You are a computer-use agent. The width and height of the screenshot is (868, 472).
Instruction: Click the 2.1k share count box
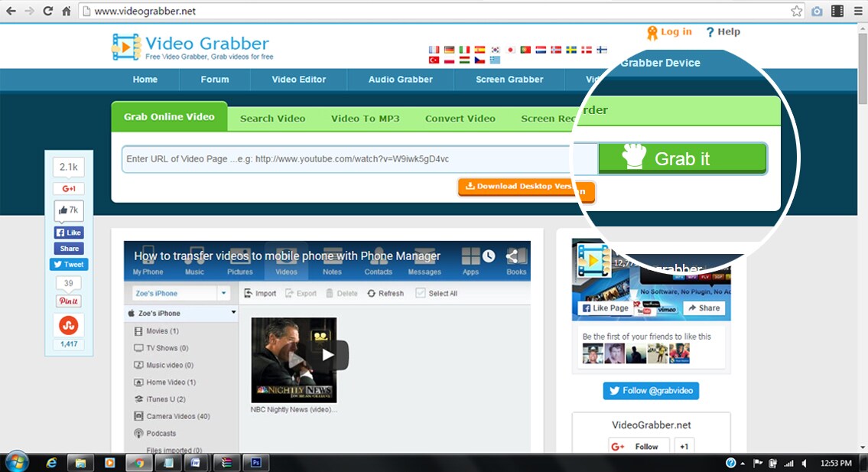[69, 167]
